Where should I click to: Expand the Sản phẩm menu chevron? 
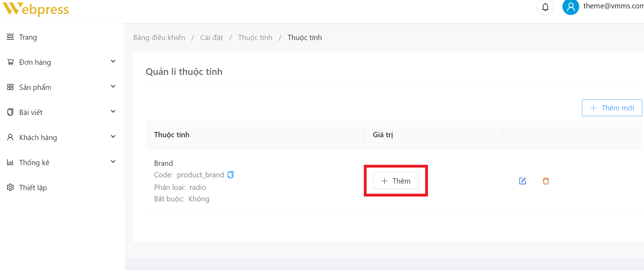(x=113, y=86)
